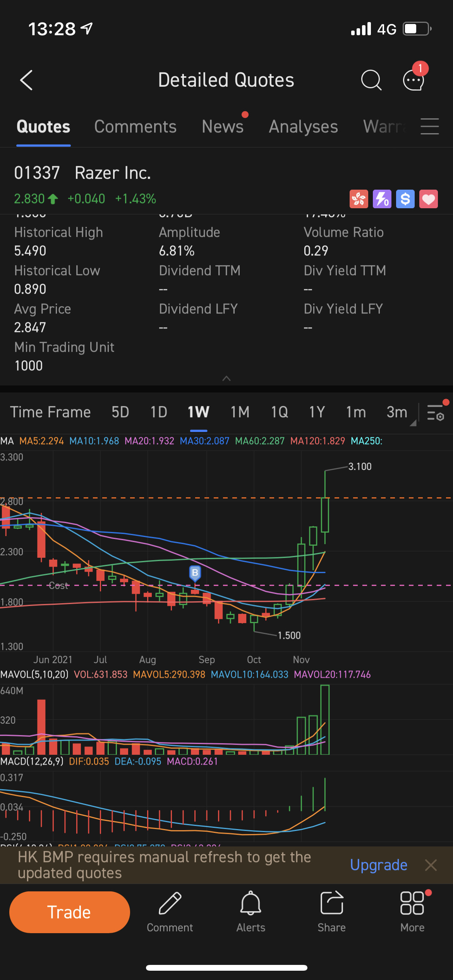This screenshot has height=980, width=453.
Task: Switch to the Quotes tab
Action: click(x=43, y=127)
